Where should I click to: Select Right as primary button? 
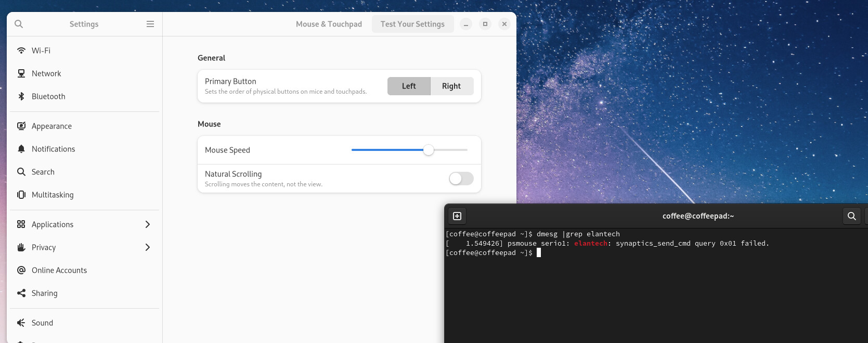tap(451, 86)
